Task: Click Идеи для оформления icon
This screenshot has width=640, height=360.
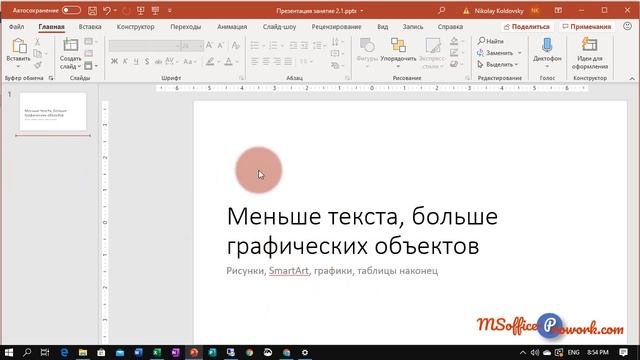Action: tap(589, 45)
